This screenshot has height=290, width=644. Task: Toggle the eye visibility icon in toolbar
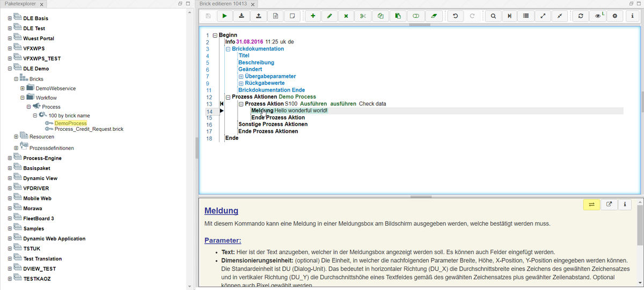coord(598,16)
